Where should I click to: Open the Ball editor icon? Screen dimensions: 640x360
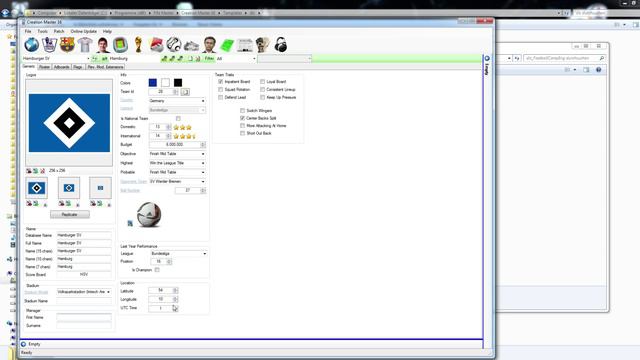click(174, 45)
